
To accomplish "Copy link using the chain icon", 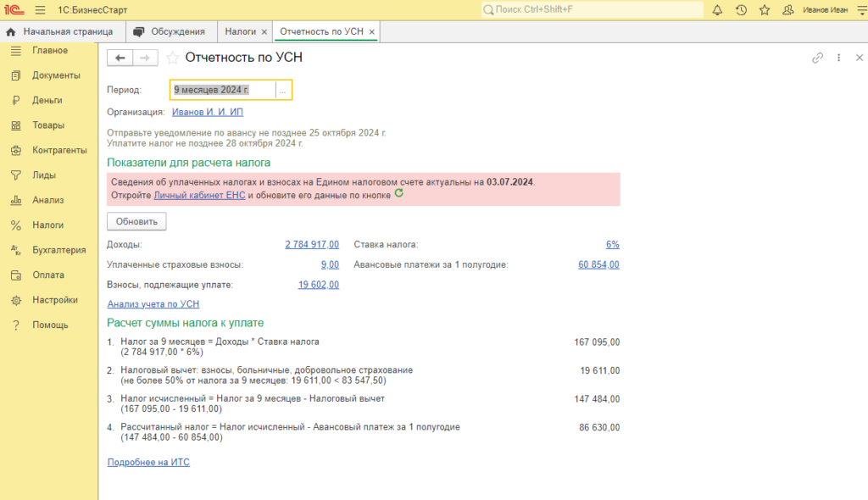I will point(818,58).
